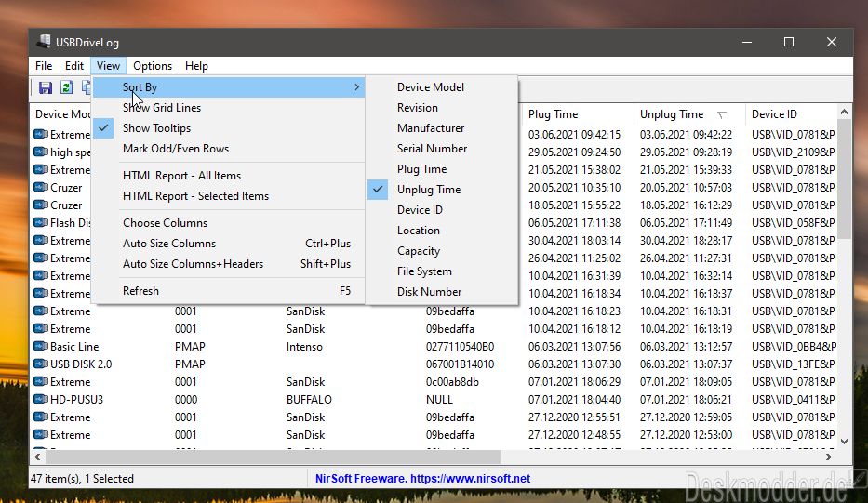Screen dimensions: 868x503
Task: Click the Save toolbar icon
Action: click(46, 87)
